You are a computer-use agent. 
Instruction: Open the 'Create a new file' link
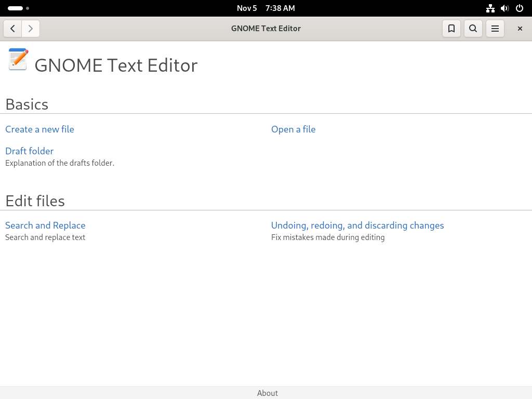click(x=39, y=129)
